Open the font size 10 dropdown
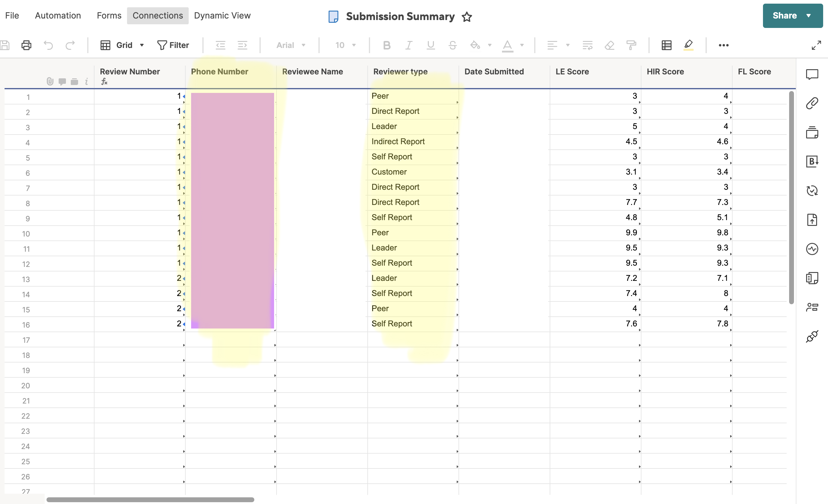Screen dimensions: 828x504 coord(345,45)
